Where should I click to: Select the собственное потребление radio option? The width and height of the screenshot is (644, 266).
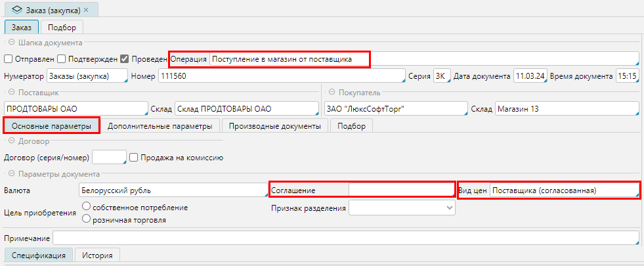click(86, 207)
